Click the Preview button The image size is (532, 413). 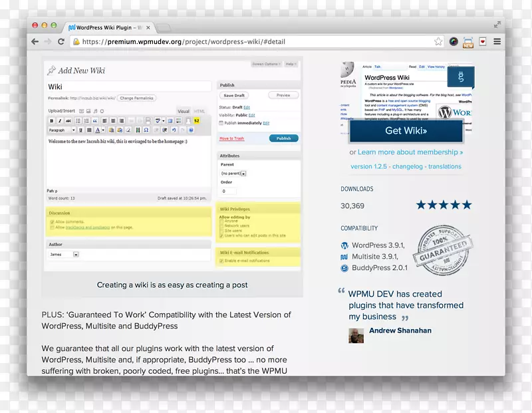(x=283, y=95)
